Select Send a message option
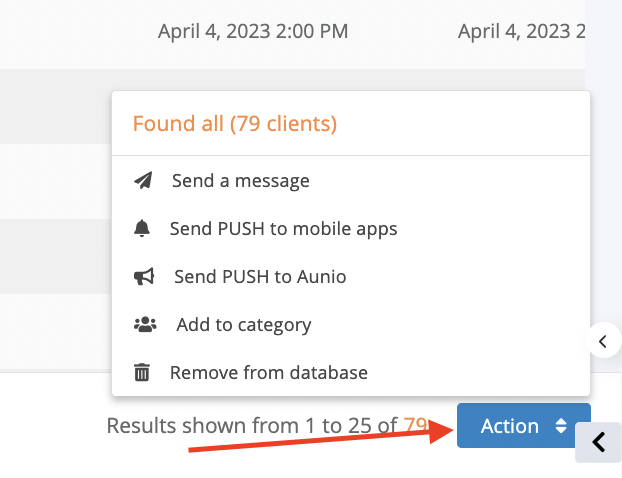The width and height of the screenshot is (622, 478). tap(240, 181)
